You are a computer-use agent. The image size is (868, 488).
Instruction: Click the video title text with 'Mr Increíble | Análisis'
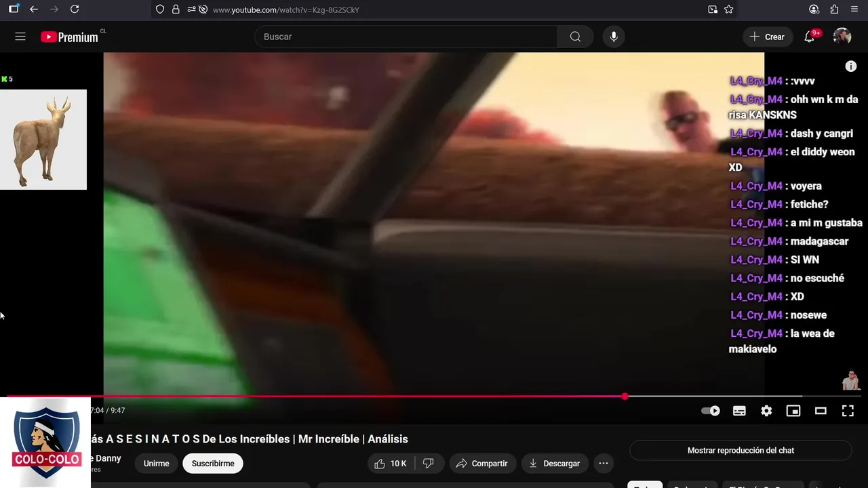click(250, 439)
